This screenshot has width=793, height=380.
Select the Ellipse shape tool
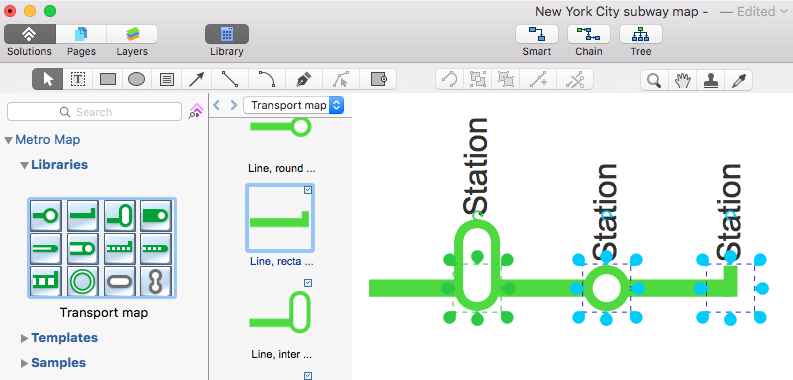[137, 79]
